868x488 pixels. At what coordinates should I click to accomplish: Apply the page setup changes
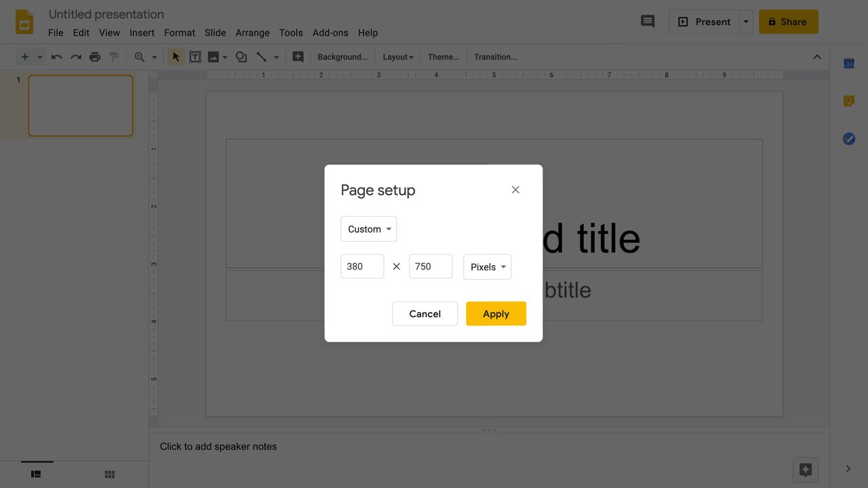tap(496, 313)
